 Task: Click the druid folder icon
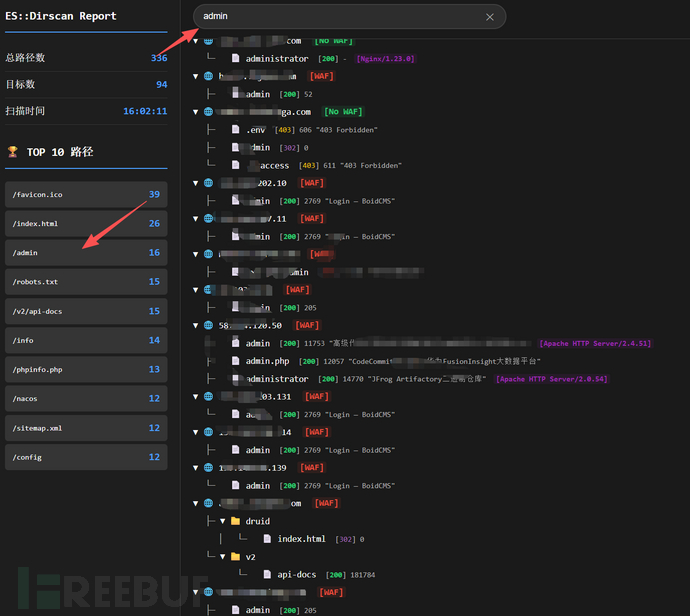(x=235, y=521)
